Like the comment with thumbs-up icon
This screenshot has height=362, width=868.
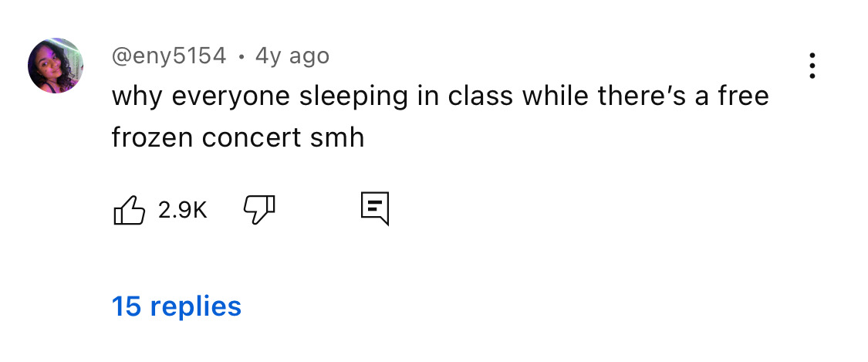pos(129,209)
